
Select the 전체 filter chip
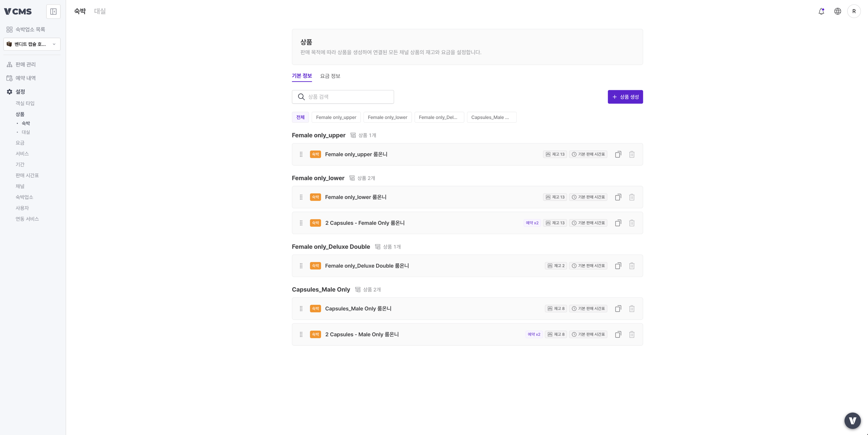[x=300, y=117]
